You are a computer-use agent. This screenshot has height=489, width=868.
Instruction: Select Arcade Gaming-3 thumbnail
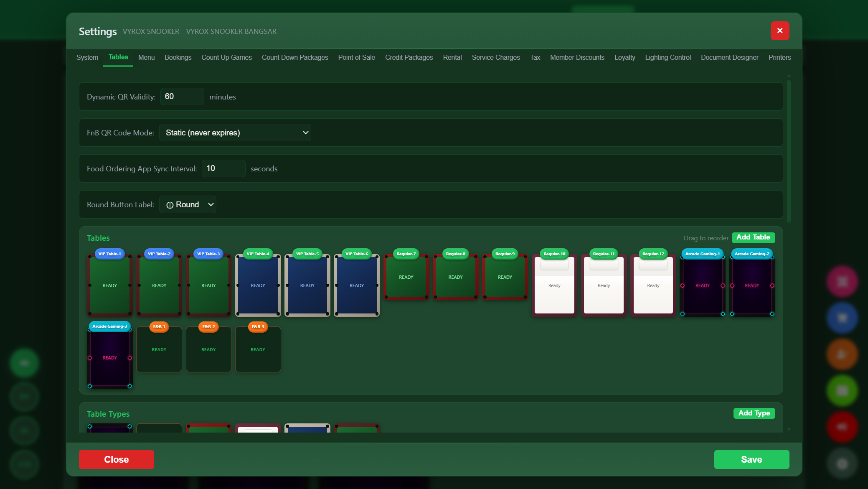tap(110, 355)
